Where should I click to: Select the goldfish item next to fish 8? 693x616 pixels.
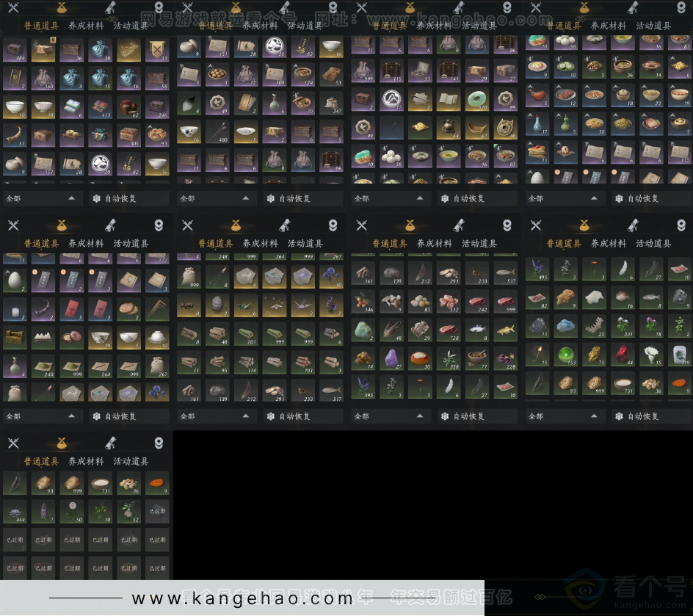click(505, 330)
